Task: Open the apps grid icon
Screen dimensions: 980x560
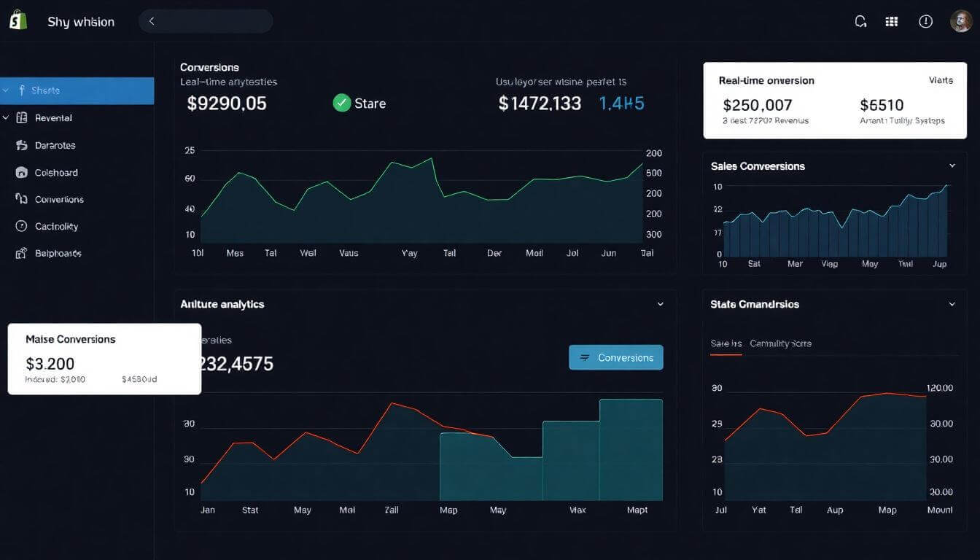Action: coord(891,21)
